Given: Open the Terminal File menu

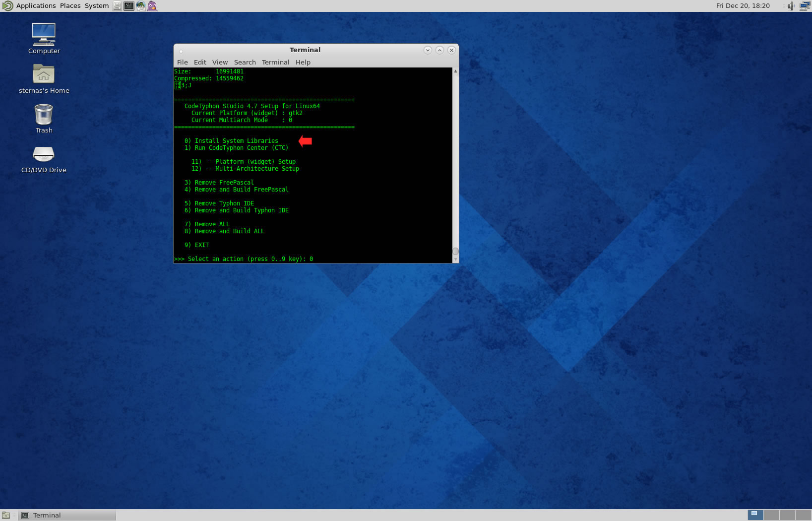Looking at the screenshot, I should point(183,62).
